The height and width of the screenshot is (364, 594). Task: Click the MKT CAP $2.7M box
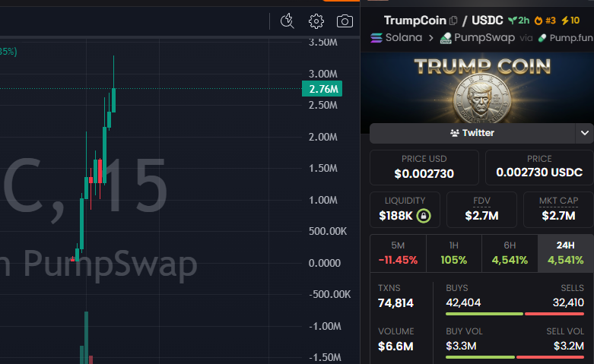(558, 210)
